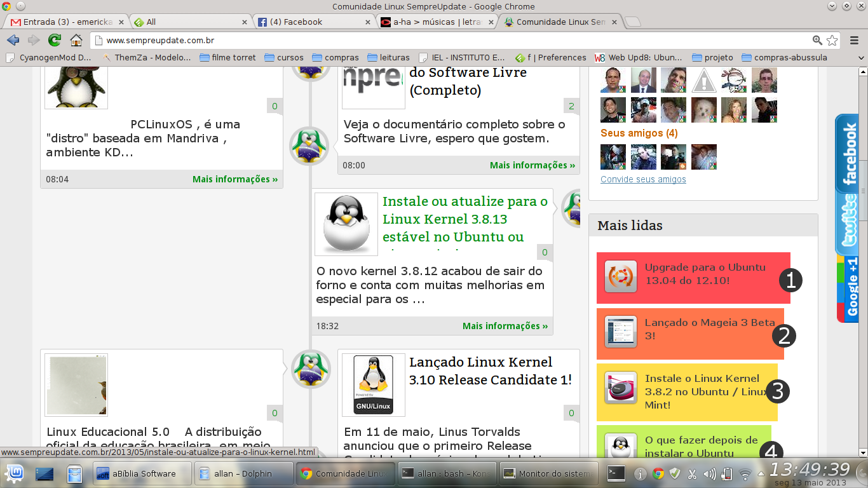
Task: Click the Convide seus amigos link
Action: click(643, 179)
